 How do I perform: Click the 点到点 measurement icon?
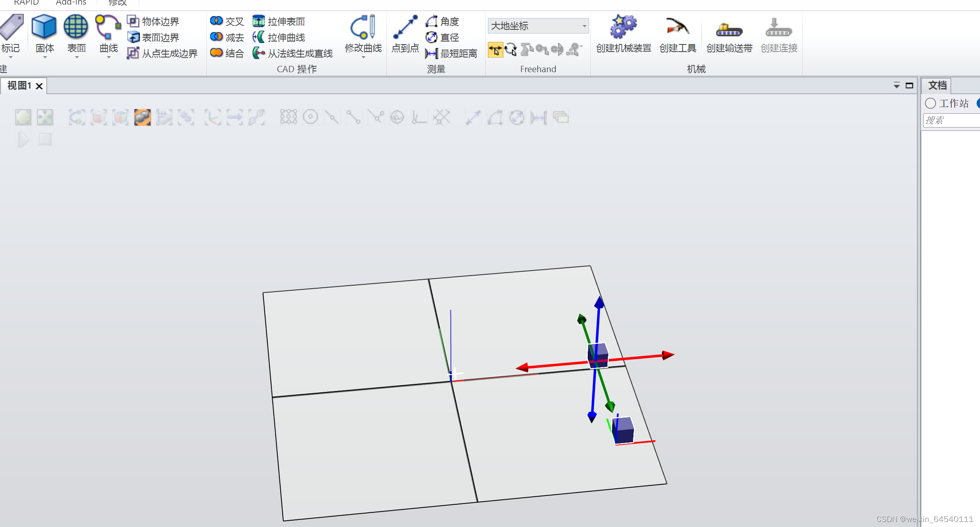pos(405,27)
